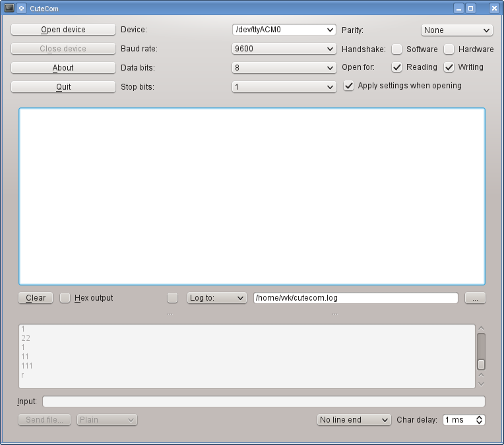This screenshot has width=504, height=445.
Task: Open the Stop bits dropdown
Action: pyautogui.click(x=284, y=87)
